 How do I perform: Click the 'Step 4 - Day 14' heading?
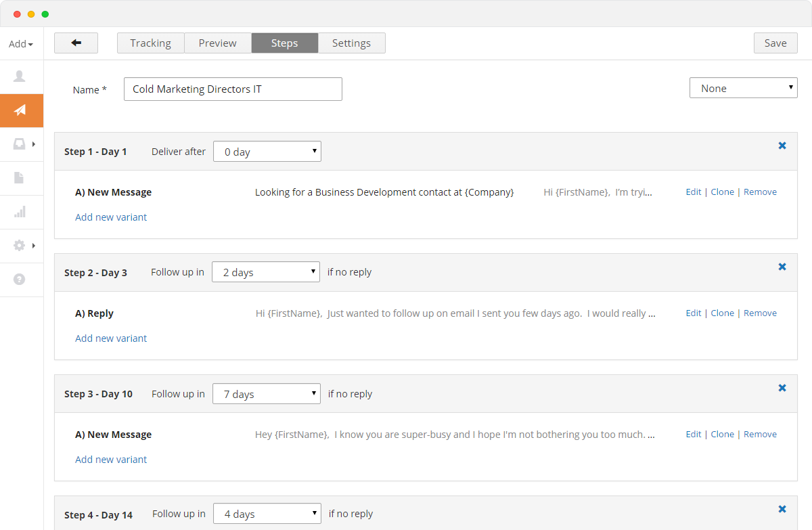(x=98, y=515)
